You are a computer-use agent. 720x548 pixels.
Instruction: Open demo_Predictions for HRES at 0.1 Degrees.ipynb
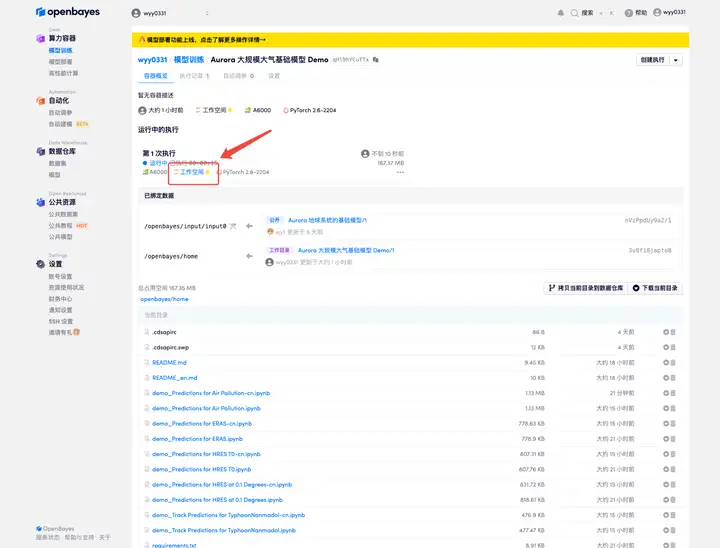(x=217, y=500)
